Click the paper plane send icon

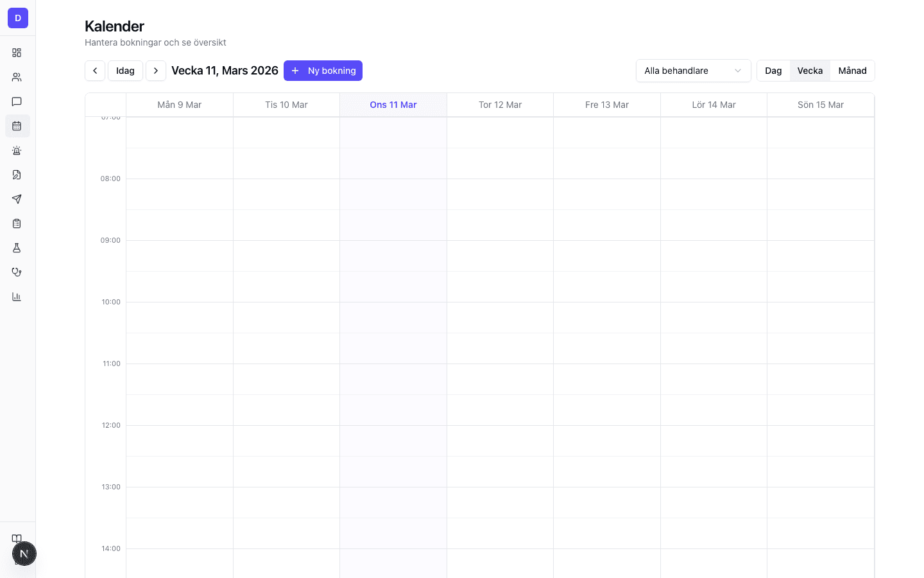point(17,199)
